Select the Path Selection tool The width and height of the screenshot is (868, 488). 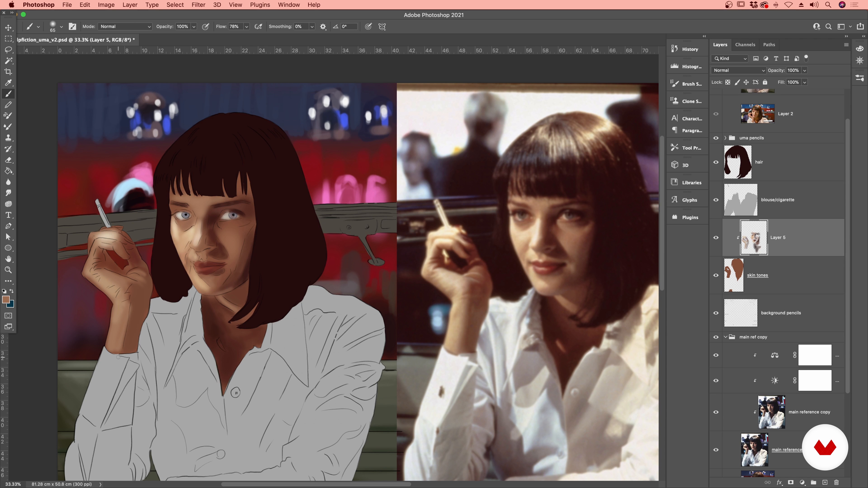8,237
